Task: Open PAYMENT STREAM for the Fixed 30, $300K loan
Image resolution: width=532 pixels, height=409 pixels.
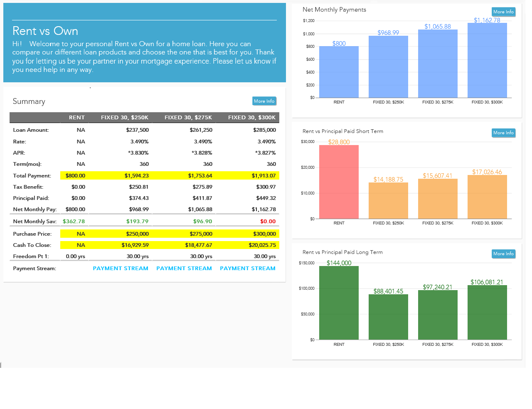Action: [248, 268]
